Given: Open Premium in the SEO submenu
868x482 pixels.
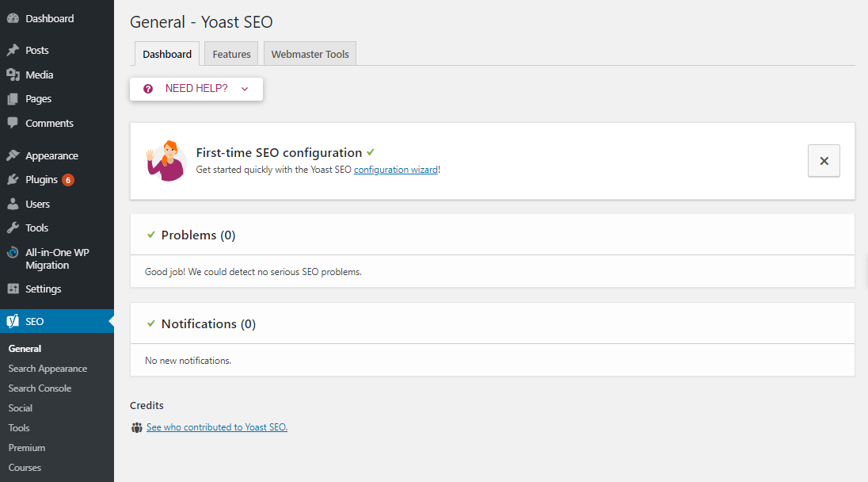Looking at the screenshot, I should coord(27,448).
